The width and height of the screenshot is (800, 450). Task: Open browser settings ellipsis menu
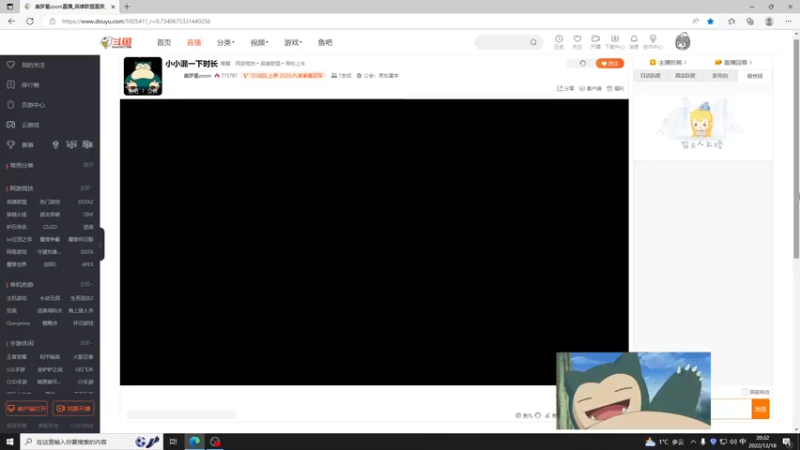click(x=788, y=21)
